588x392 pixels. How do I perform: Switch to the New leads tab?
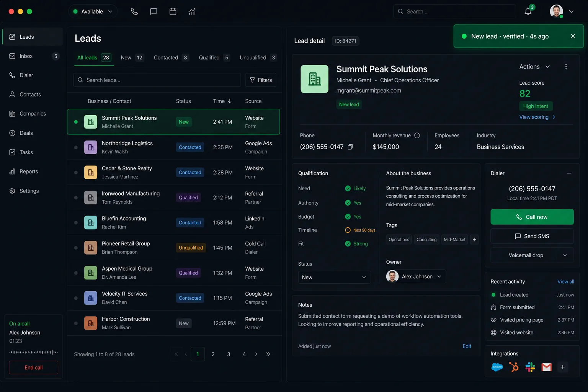(132, 58)
